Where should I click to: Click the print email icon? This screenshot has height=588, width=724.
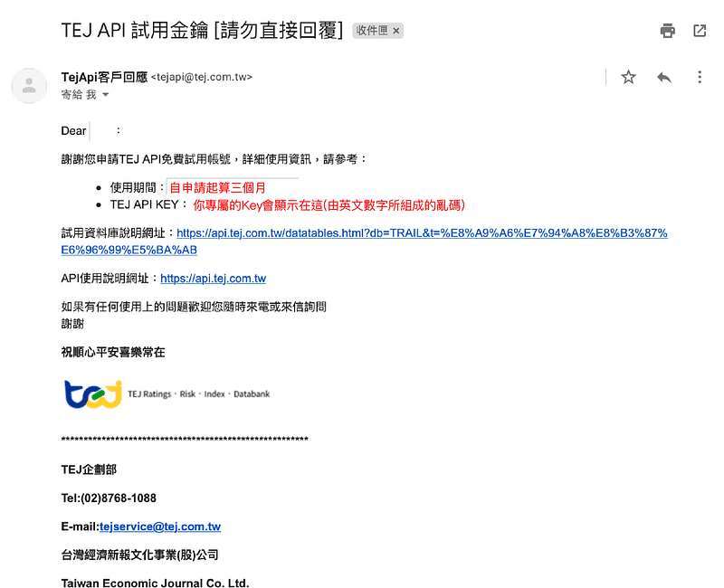(x=668, y=31)
